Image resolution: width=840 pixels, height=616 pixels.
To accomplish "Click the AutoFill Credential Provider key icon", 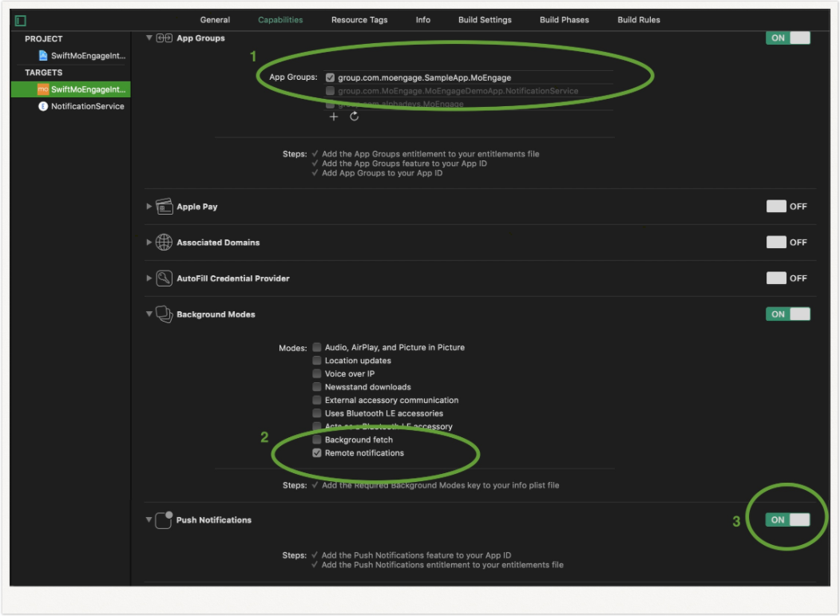I will (x=164, y=278).
